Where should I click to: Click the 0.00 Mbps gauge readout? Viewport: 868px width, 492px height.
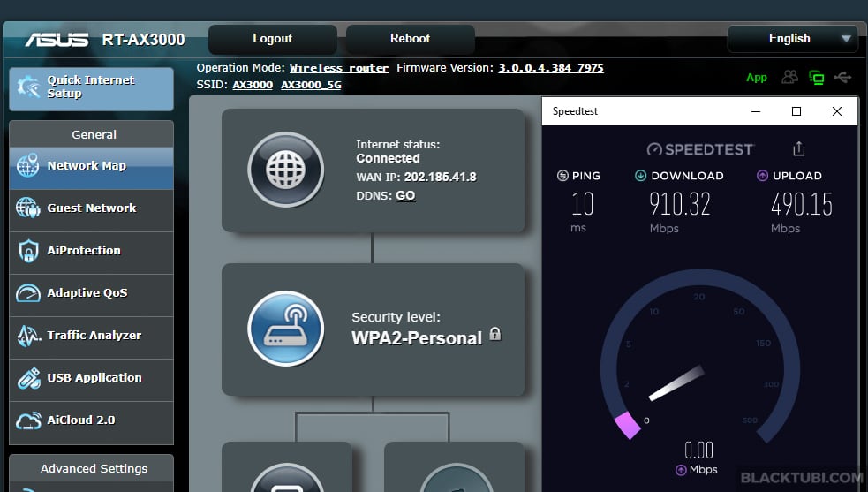(698, 450)
